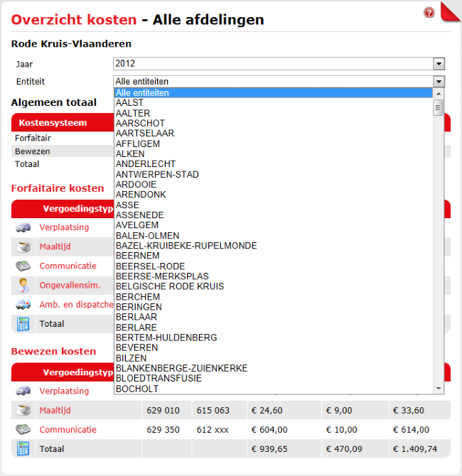Screen dimensions: 462x476
Task: Click the red page curl corner icon
Action: (x=451, y=12)
